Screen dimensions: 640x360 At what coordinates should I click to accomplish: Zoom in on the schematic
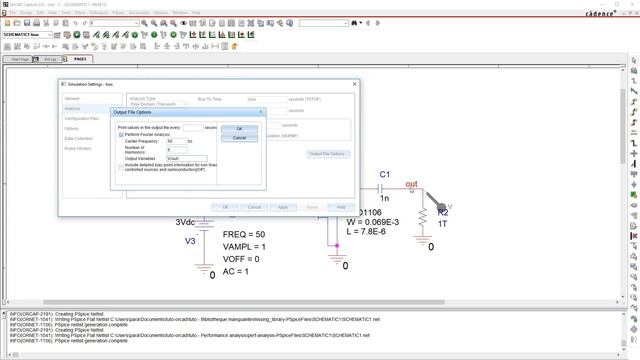click(144, 23)
